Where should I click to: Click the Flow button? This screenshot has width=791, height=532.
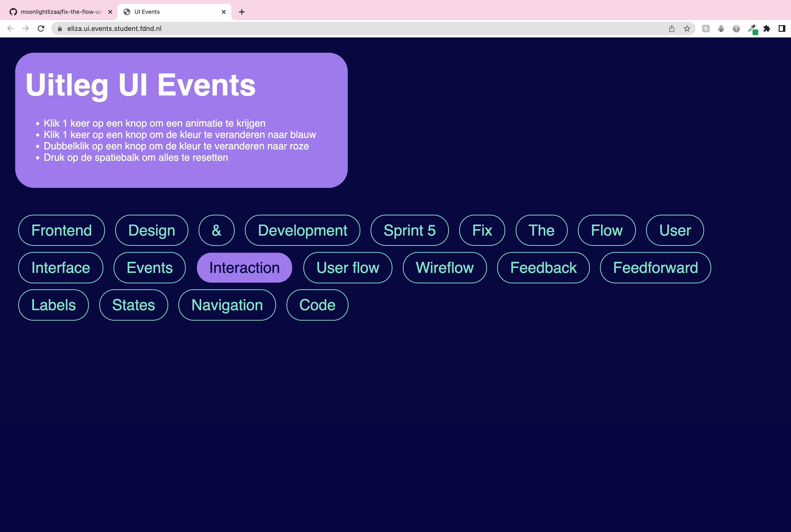(x=607, y=230)
